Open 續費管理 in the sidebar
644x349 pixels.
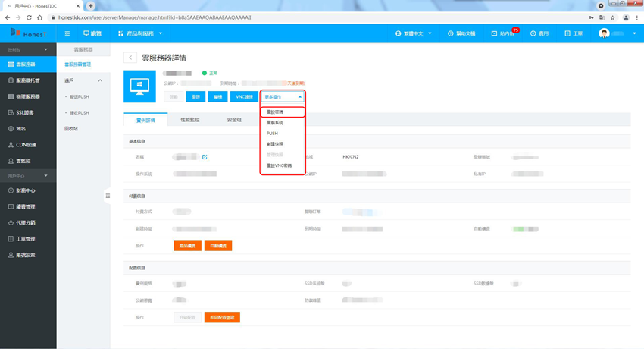coord(28,207)
